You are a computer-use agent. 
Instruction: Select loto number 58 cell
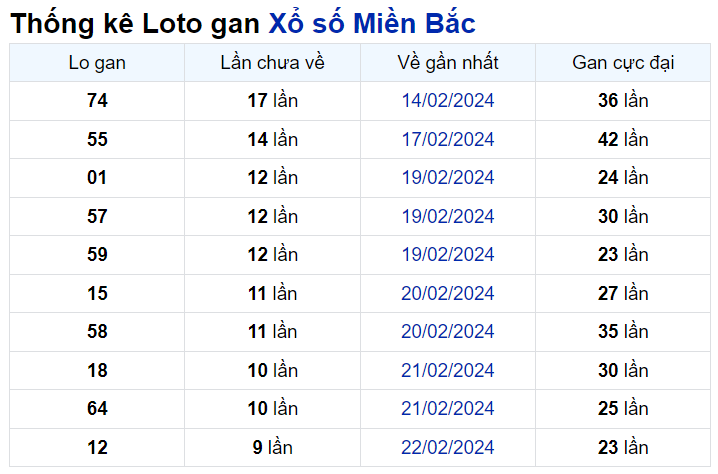tap(97, 332)
